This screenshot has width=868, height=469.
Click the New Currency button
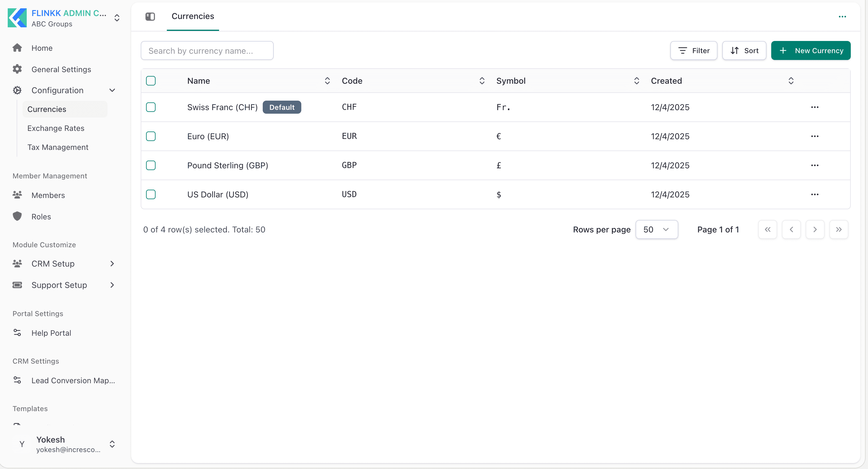tap(810, 50)
